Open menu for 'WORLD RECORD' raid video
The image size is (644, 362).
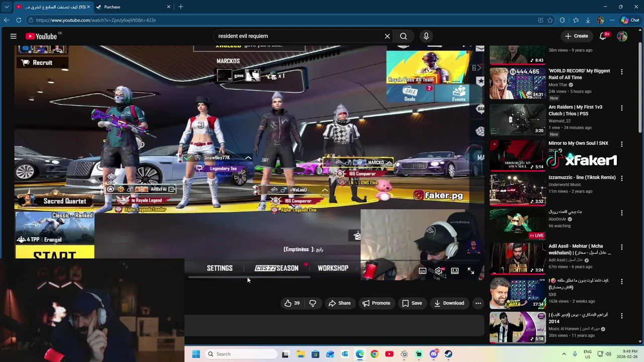tap(622, 72)
